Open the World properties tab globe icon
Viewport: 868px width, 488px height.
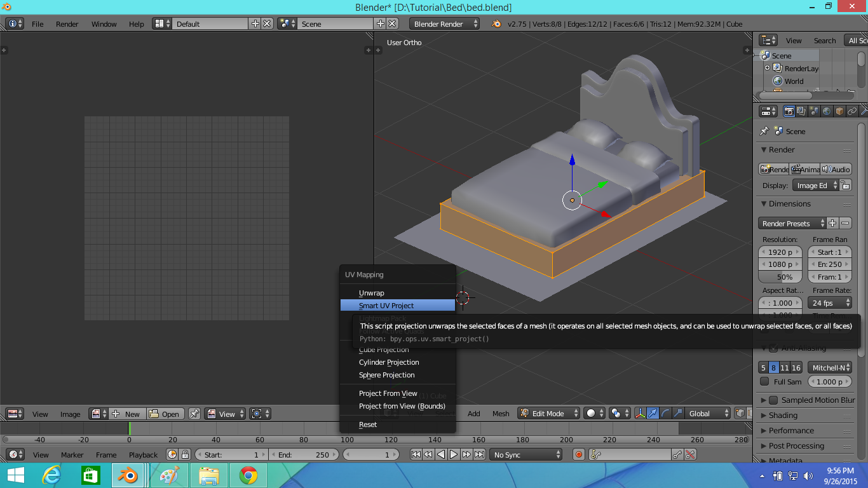[827, 111]
